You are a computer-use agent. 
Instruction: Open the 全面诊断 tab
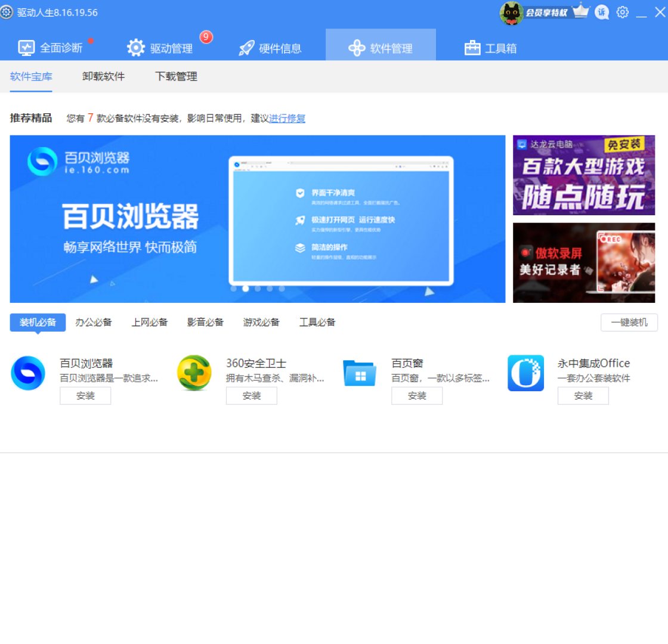coord(50,48)
